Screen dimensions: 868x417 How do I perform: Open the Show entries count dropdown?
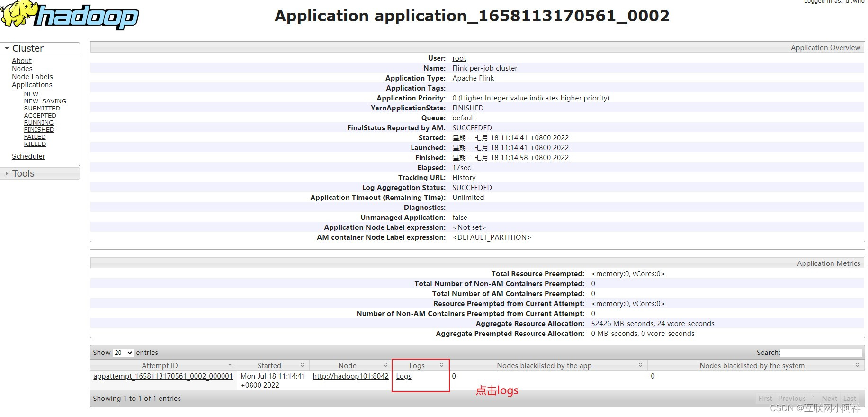[123, 353]
